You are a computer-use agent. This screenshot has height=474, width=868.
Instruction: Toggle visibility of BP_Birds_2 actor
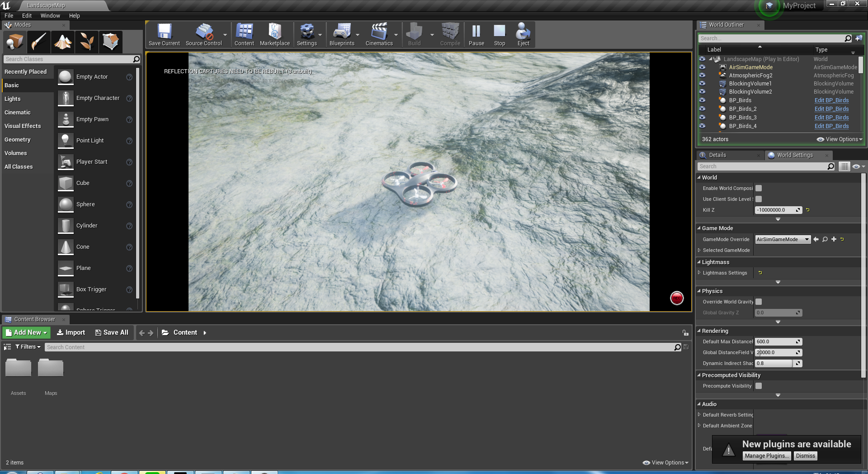(x=702, y=109)
